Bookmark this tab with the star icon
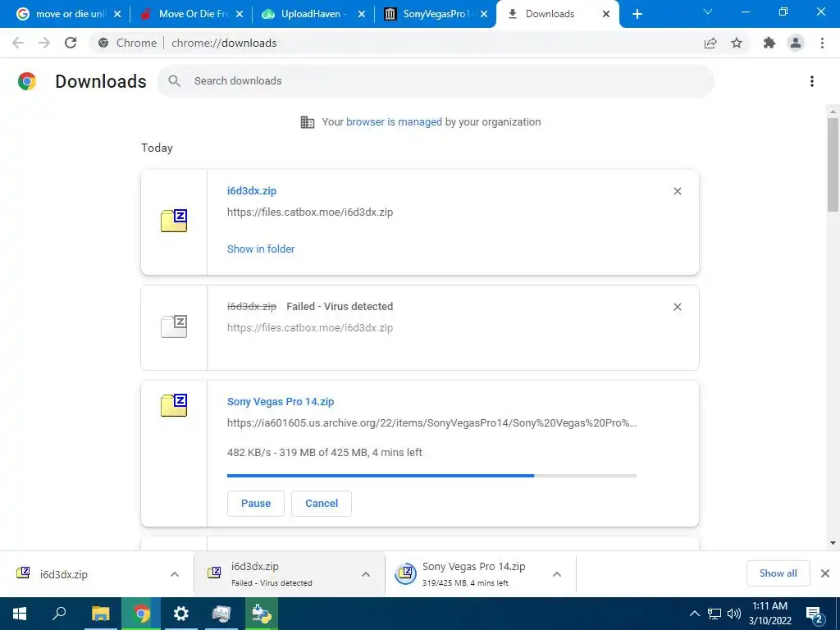The height and width of the screenshot is (630, 840). tap(737, 43)
